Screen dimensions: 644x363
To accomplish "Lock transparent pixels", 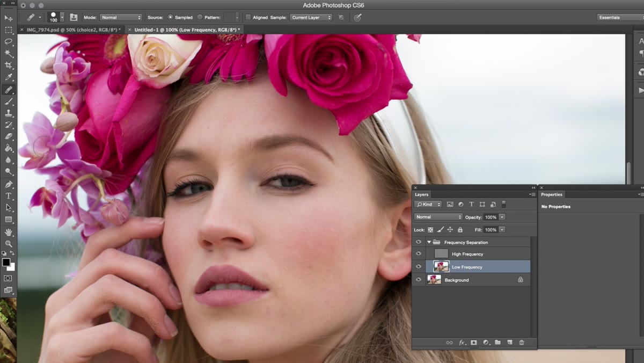I will (430, 230).
